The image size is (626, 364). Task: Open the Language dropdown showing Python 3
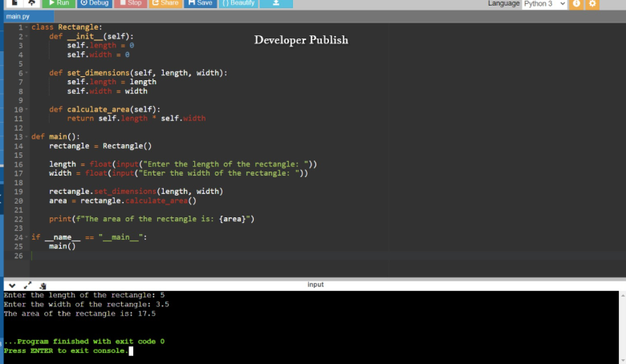coord(545,3)
